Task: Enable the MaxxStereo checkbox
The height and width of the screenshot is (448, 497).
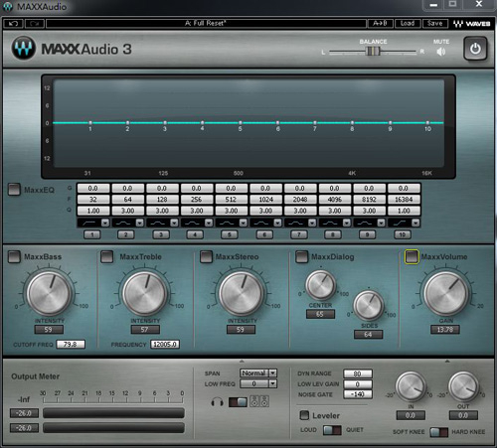Action: pyautogui.click(x=206, y=257)
